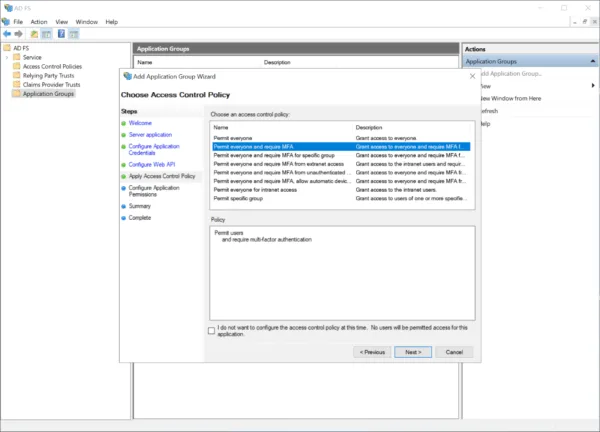Click the Relying Party Trusts folder icon

16,75
